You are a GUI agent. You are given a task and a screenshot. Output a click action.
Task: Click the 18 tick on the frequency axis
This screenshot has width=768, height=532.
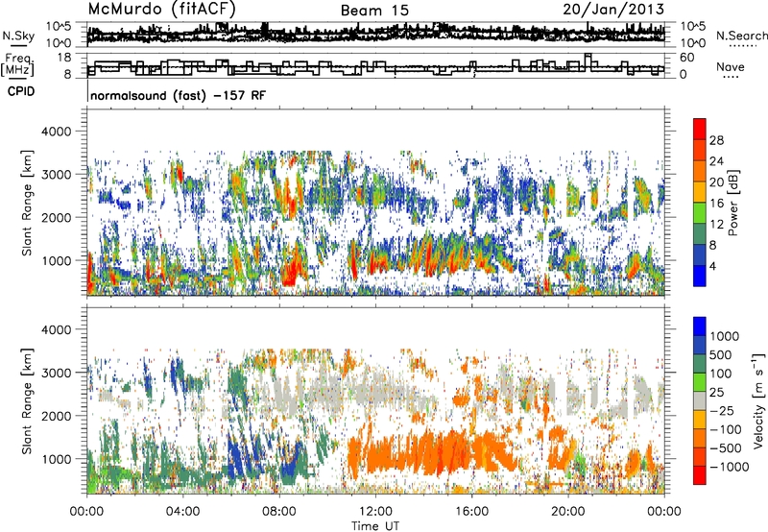pos(64,58)
